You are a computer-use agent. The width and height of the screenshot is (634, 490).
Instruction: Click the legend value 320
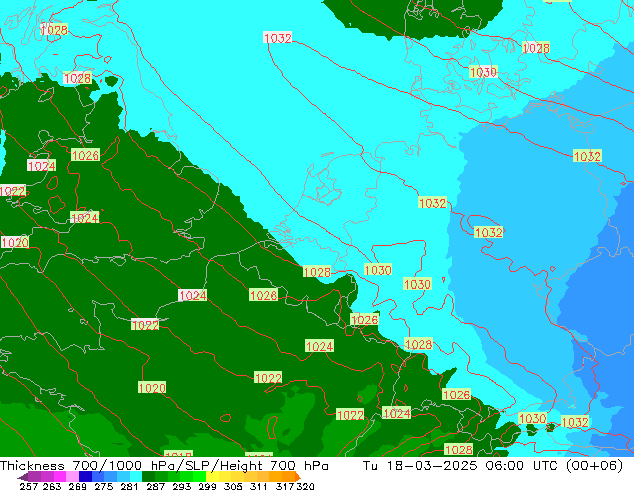pyautogui.click(x=305, y=486)
